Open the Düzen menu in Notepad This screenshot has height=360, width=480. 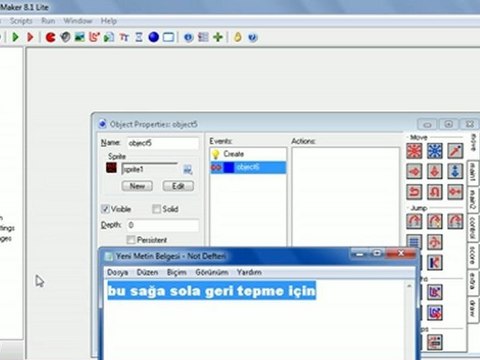[147, 272]
